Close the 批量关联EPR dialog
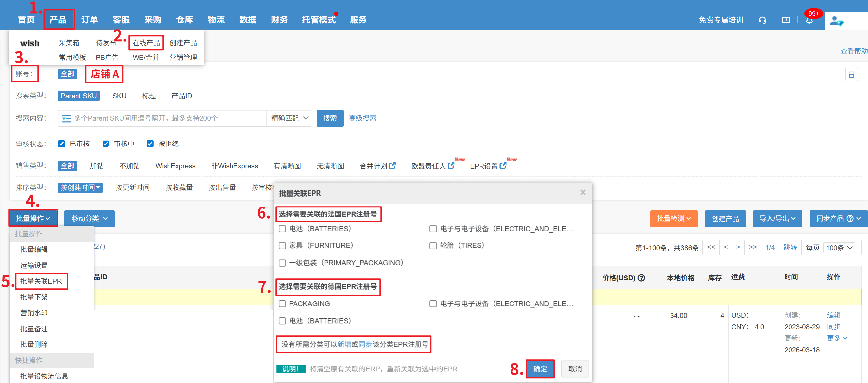The height and width of the screenshot is (383, 868). pyautogui.click(x=583, y=192)
